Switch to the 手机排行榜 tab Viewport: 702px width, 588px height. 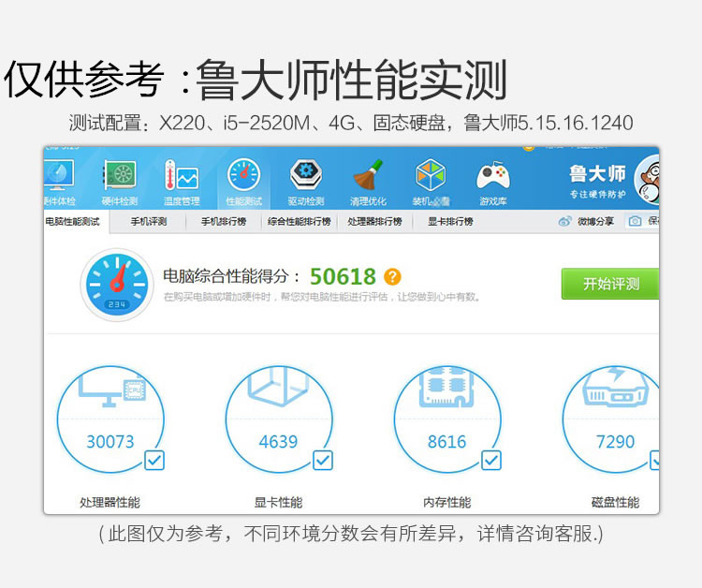(224, 222)
